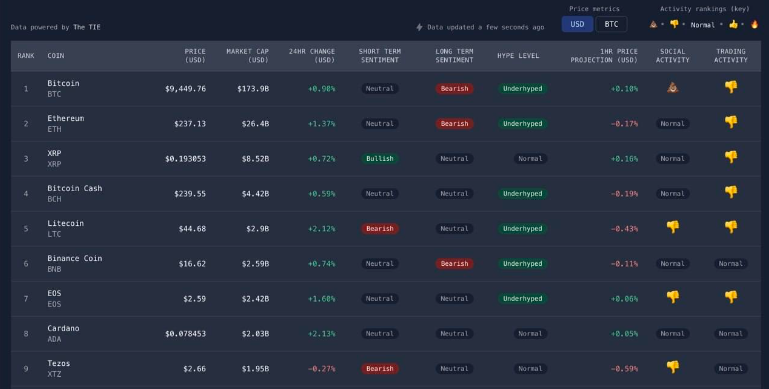This screenshot has height=389, width=769.
Task: Click Tezos social activity thumbs-down icon
Action: tap(672, 367)
